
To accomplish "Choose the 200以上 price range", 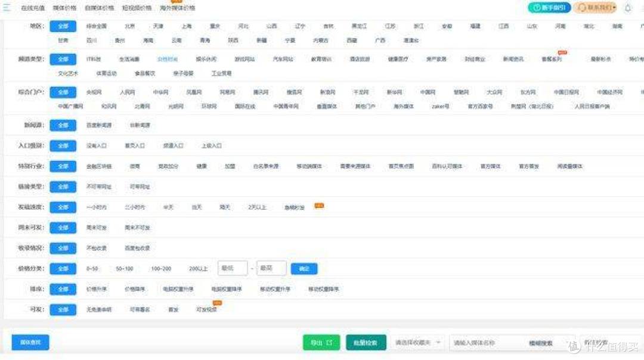I will click(x=199, y=269).
